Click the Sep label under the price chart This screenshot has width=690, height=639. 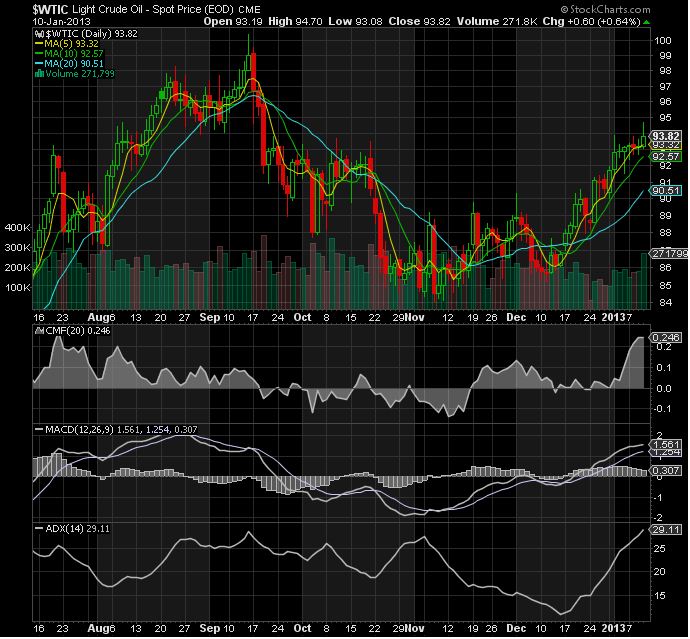pyautogui.click(x=210, y=317)
